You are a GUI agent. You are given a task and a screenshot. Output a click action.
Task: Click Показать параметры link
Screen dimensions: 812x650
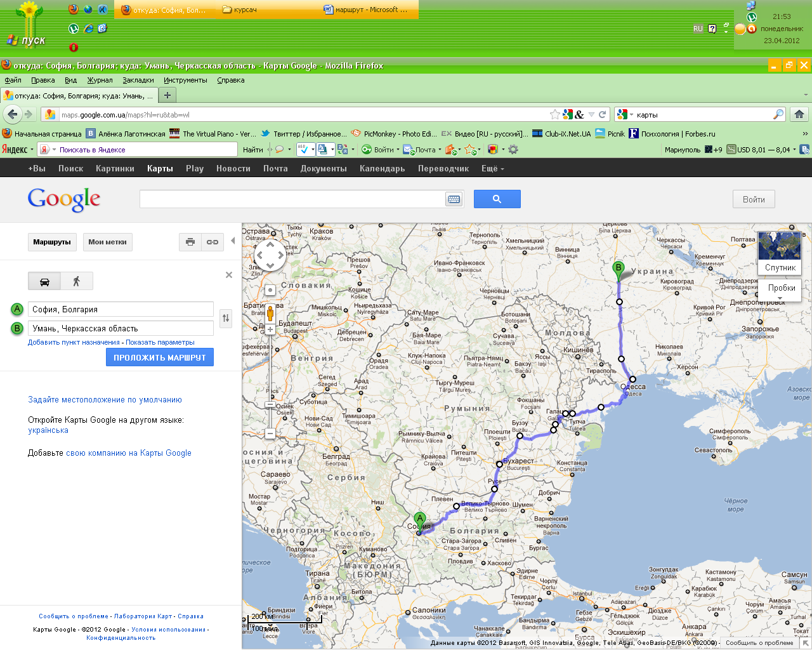(160, 342)
